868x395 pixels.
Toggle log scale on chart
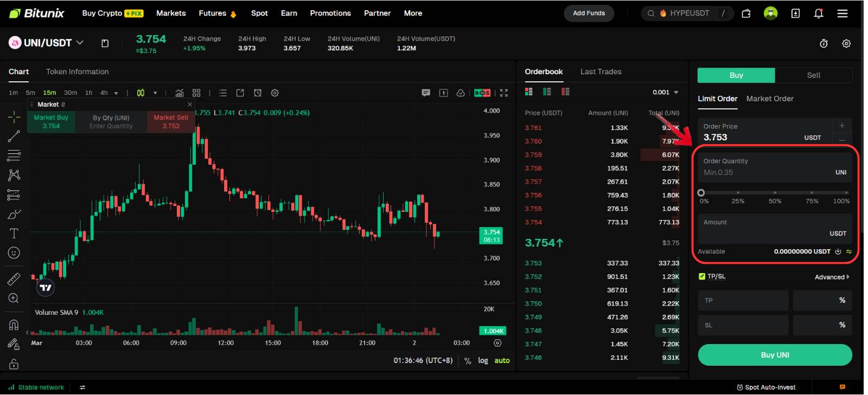click(483, 360)
